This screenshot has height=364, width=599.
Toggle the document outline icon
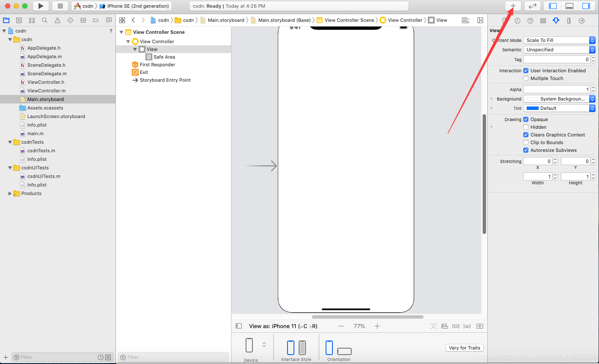point(239,326)
